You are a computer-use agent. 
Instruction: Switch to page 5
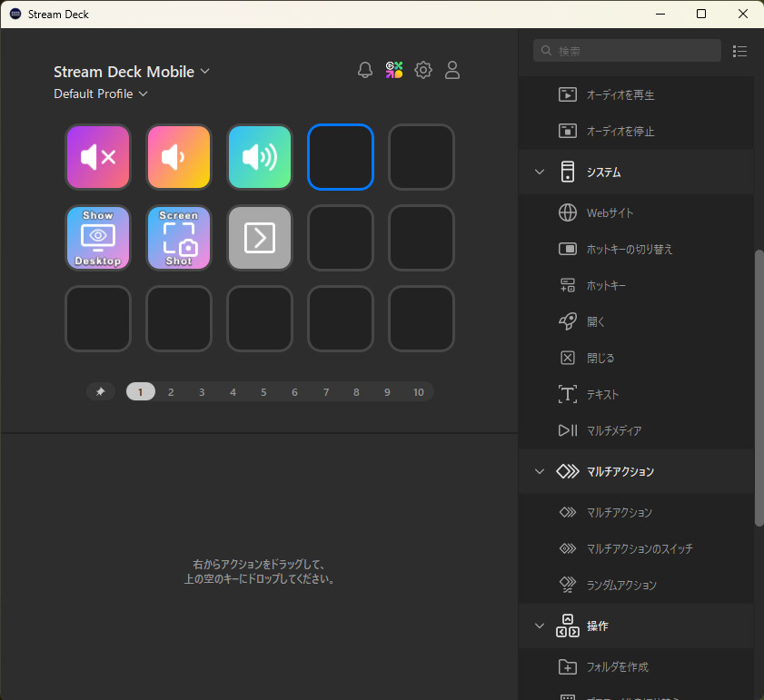pyautogui.click(x=263, y=392)
